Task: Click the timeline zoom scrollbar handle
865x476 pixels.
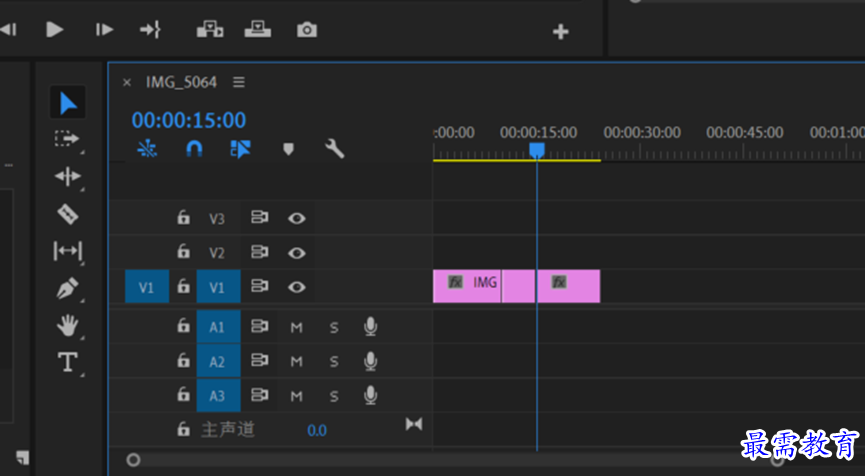Action: coord(133,459)
